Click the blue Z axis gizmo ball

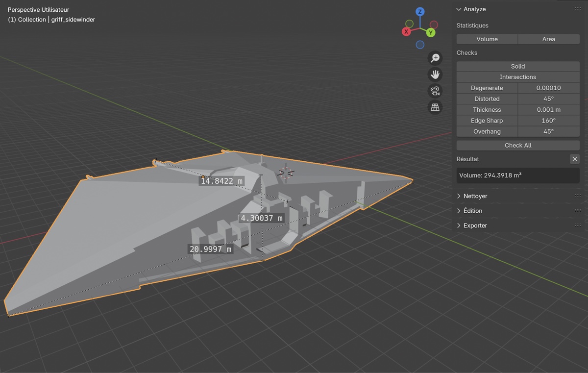420,12
